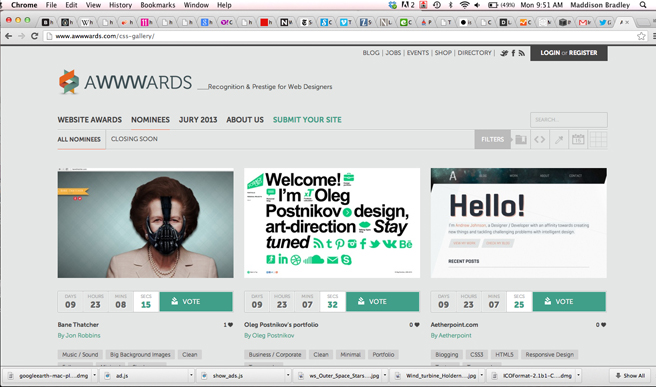Viewport: 656px width, 387px height.
Task: Open ICOformat download options arrow
Action: pos(579,375)
